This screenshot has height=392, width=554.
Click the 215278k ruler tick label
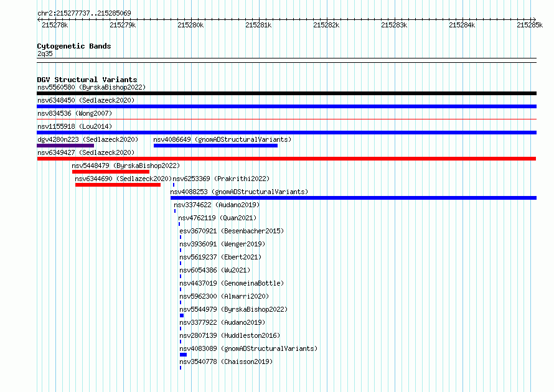tap(55, 25)
